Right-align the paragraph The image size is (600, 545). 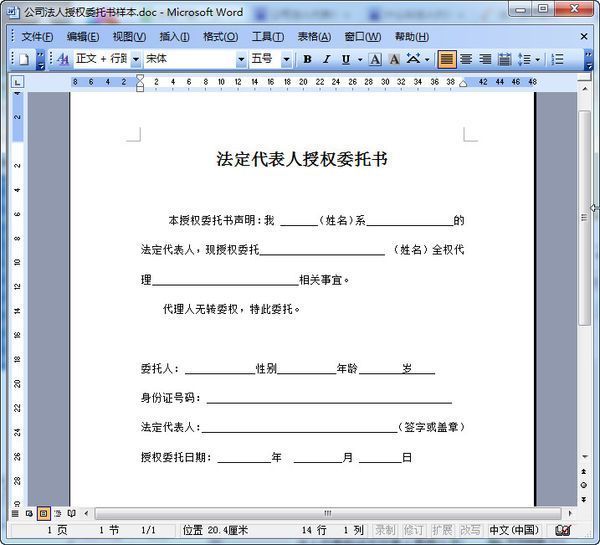485,59
